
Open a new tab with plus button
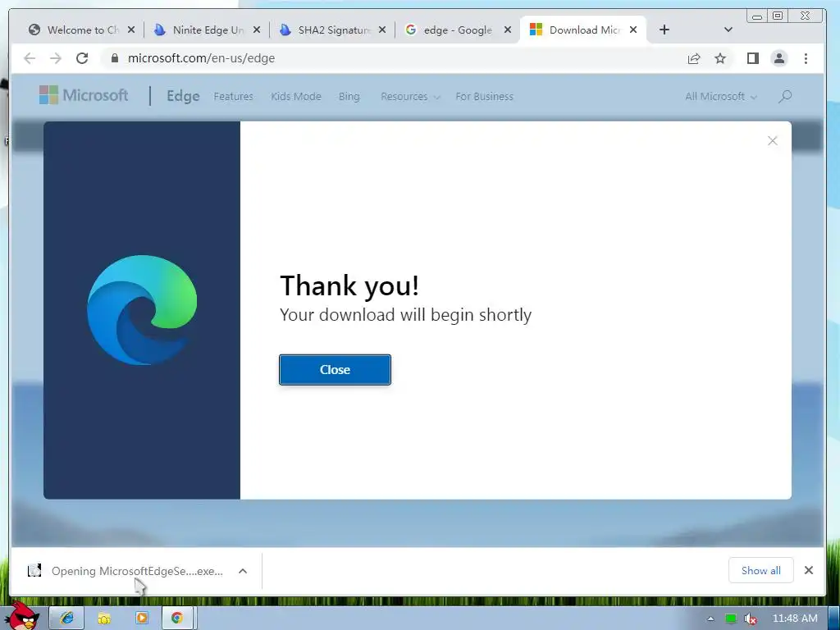point(664,30)
